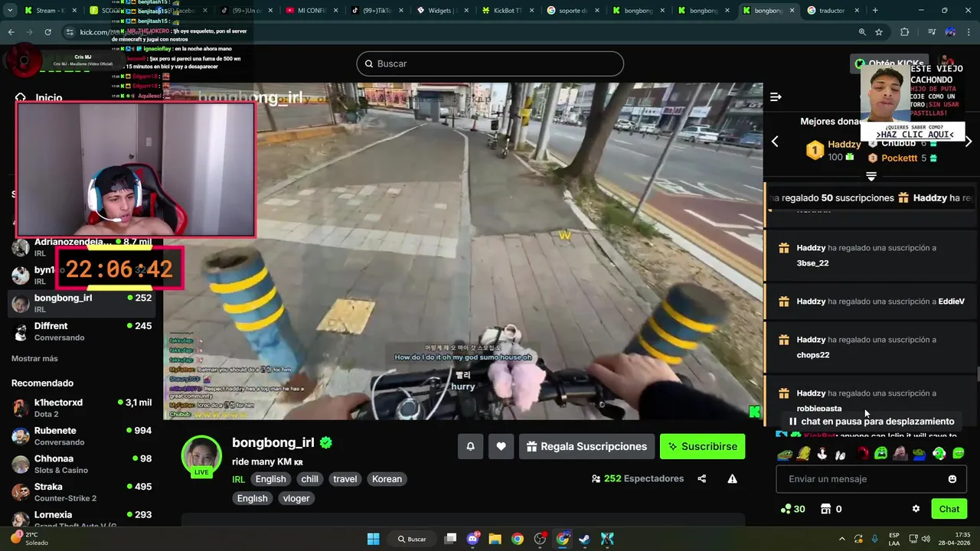Follow bongbong_irl with the heart icon

tap(501, 446)
